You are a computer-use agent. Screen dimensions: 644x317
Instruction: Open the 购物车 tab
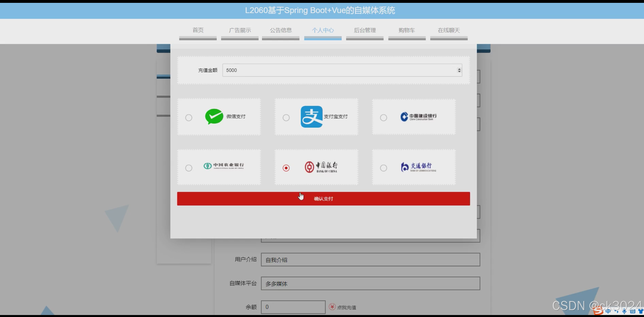click(407, 30)
